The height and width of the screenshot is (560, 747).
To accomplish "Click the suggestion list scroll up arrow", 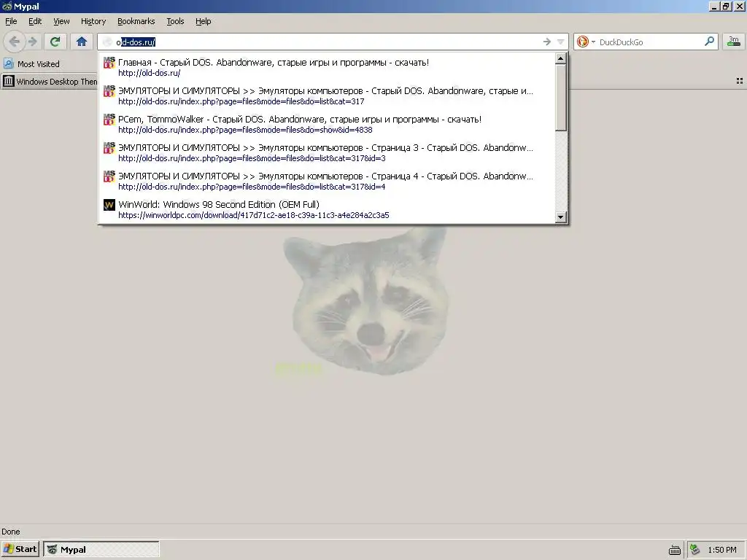I will [x=561, y=58].
